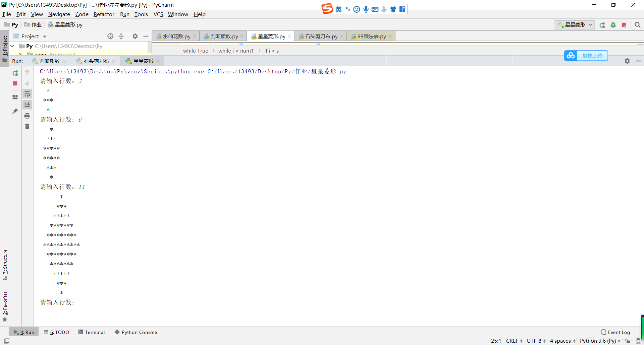Open Run panel settings gear
Screen dimensions: 644x345
click(627, 61)
